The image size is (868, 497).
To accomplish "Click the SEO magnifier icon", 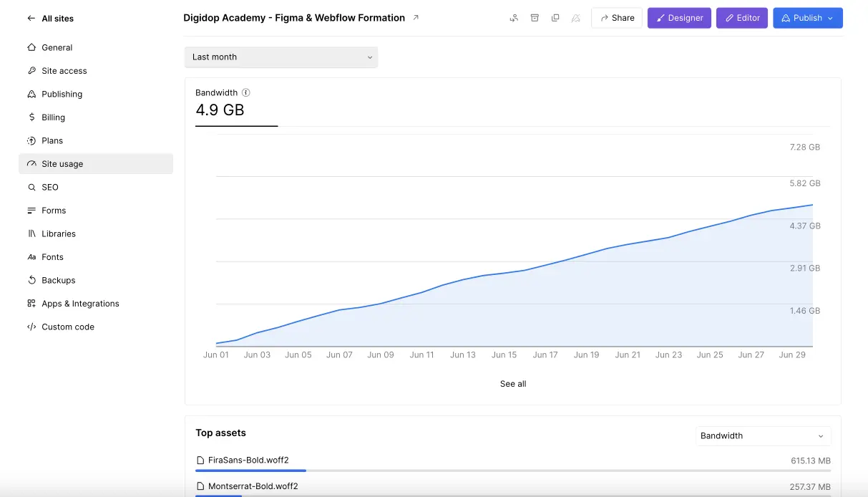I will pos(31,187).
